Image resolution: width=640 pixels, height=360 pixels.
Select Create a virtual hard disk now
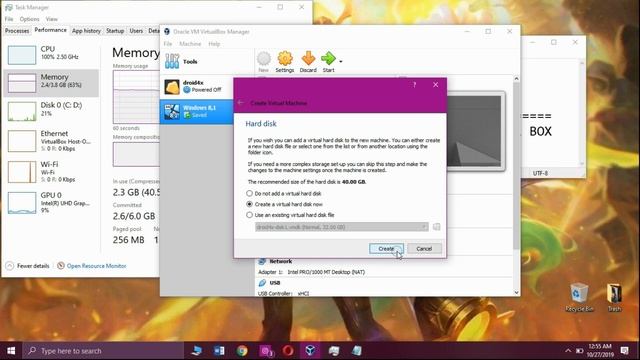click(x=284, y=204)
